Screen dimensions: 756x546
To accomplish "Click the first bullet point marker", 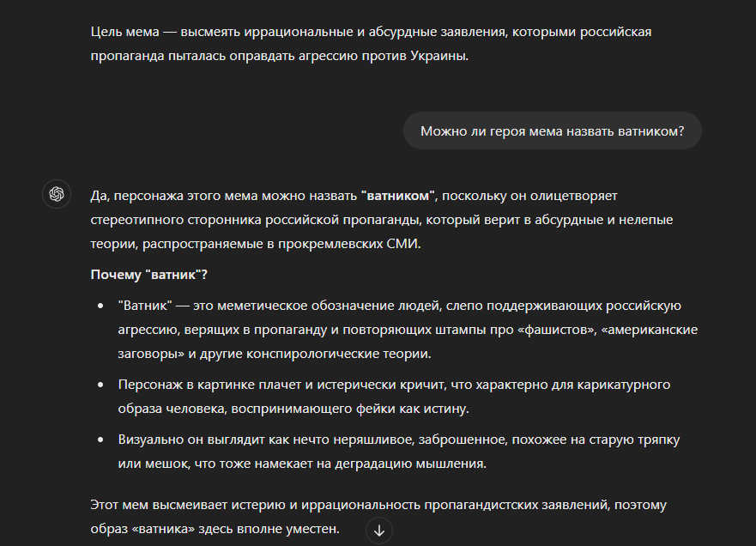I will coord(100,306).
